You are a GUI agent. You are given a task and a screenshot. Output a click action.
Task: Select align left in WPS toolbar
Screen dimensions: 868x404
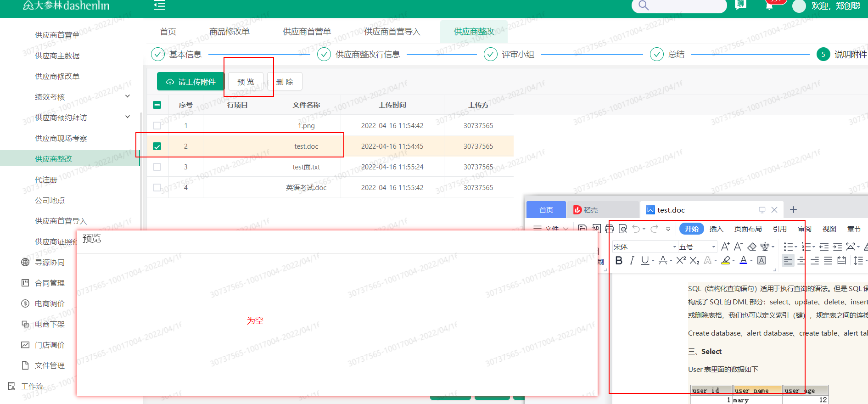788,260
